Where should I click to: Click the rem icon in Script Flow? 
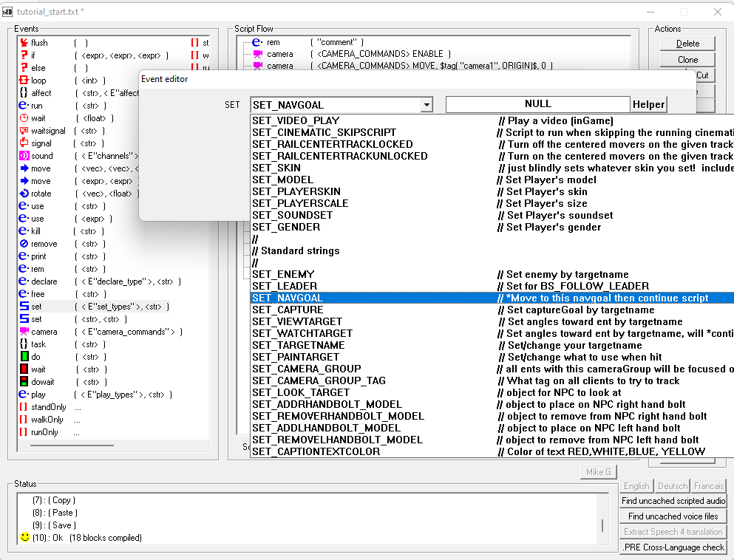click(257, 42)
